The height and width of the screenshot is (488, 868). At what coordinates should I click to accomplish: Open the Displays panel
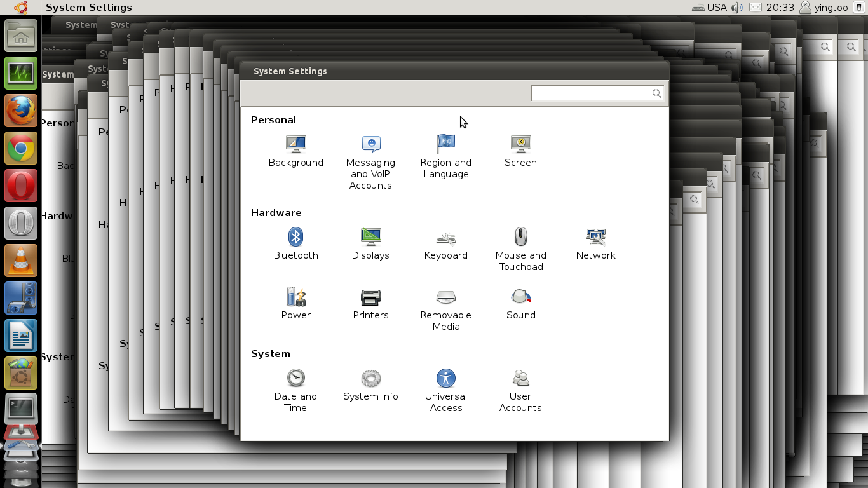(370, 244)
